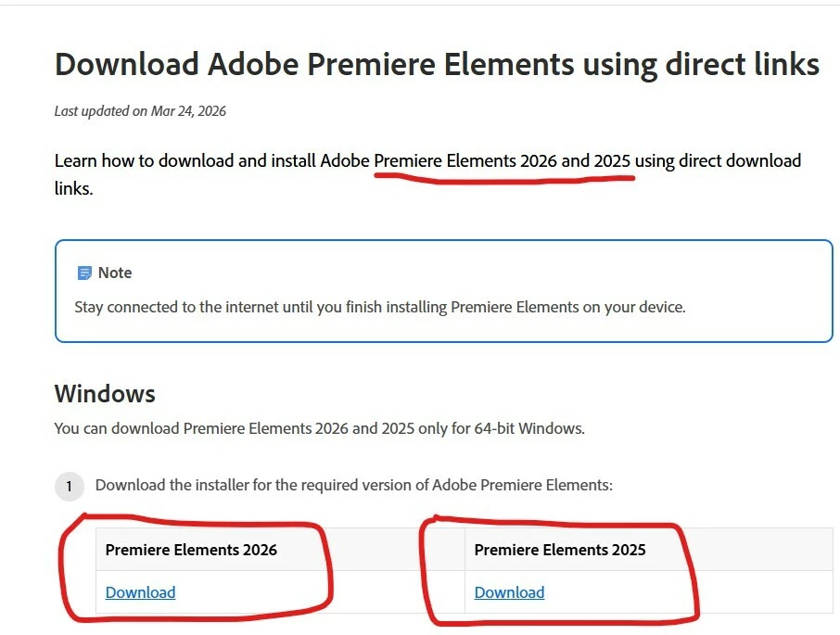Click the Stay connected to the internet note text

click(x=380, y=308)
